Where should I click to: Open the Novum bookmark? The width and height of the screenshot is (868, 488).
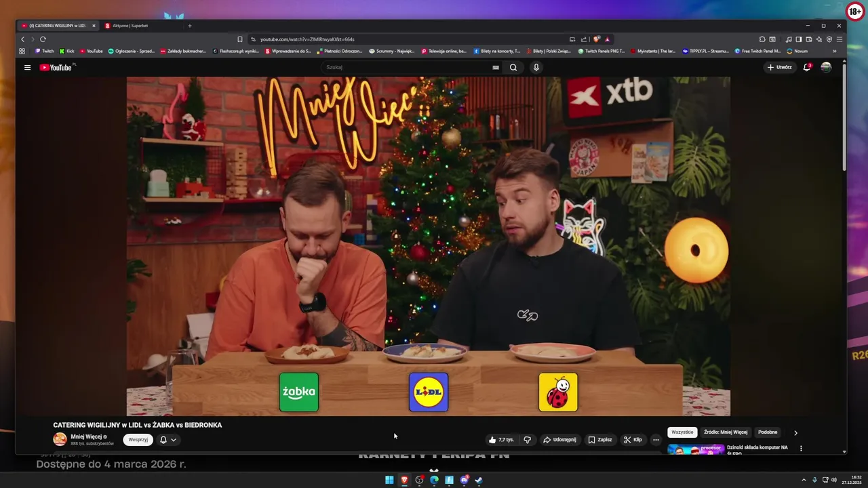[x=797, y=51]
